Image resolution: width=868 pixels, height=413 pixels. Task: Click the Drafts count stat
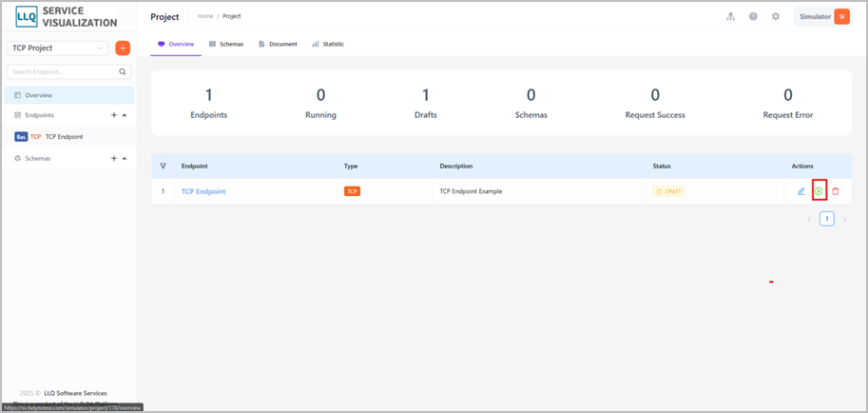(x=426, y=104)
